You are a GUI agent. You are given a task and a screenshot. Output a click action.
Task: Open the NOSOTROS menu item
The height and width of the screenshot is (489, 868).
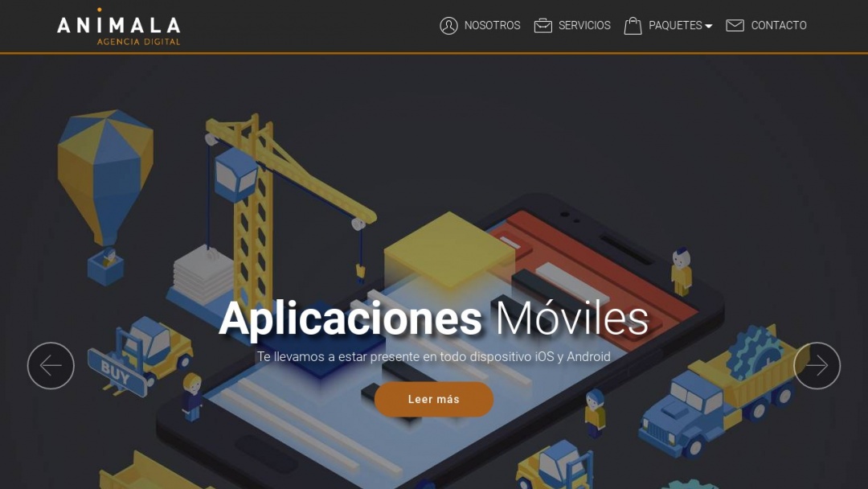click(x=491, y=25)
